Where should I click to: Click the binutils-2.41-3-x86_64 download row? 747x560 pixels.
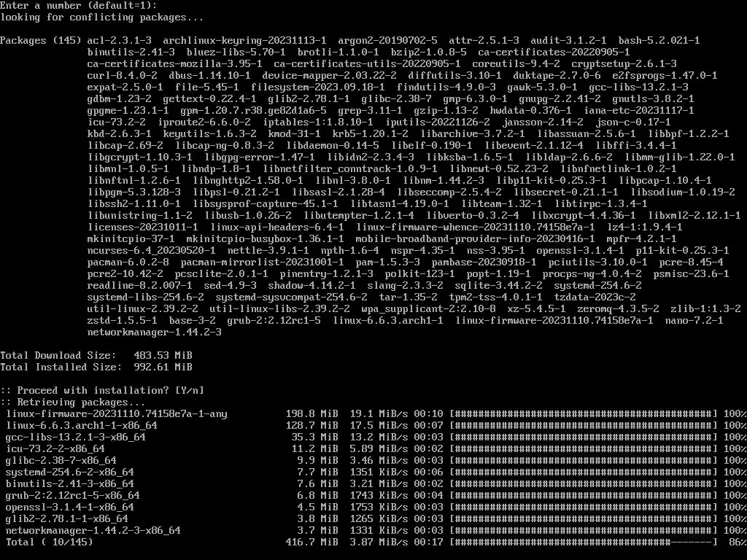coord(373,484)
